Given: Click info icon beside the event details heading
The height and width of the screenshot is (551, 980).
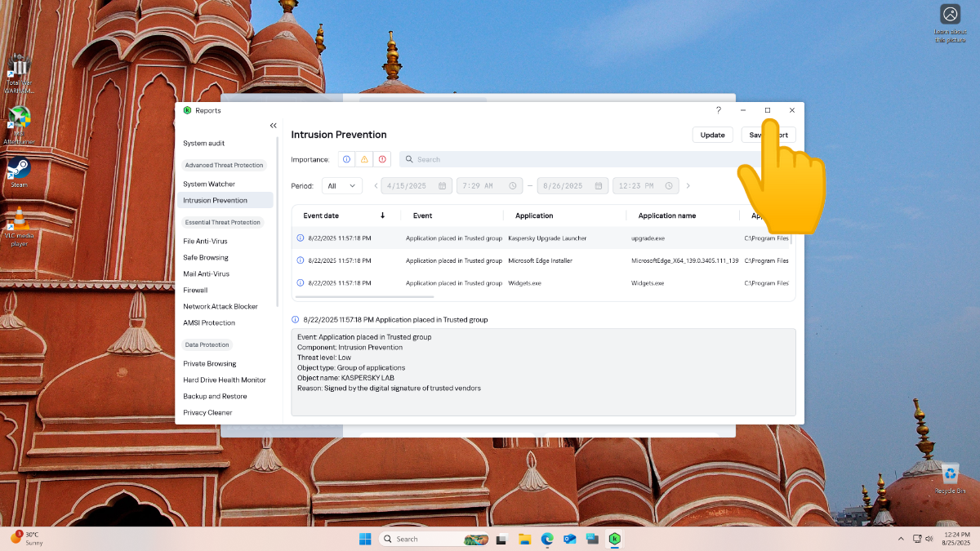Looking at the screenshot, I should coord(296,320).
